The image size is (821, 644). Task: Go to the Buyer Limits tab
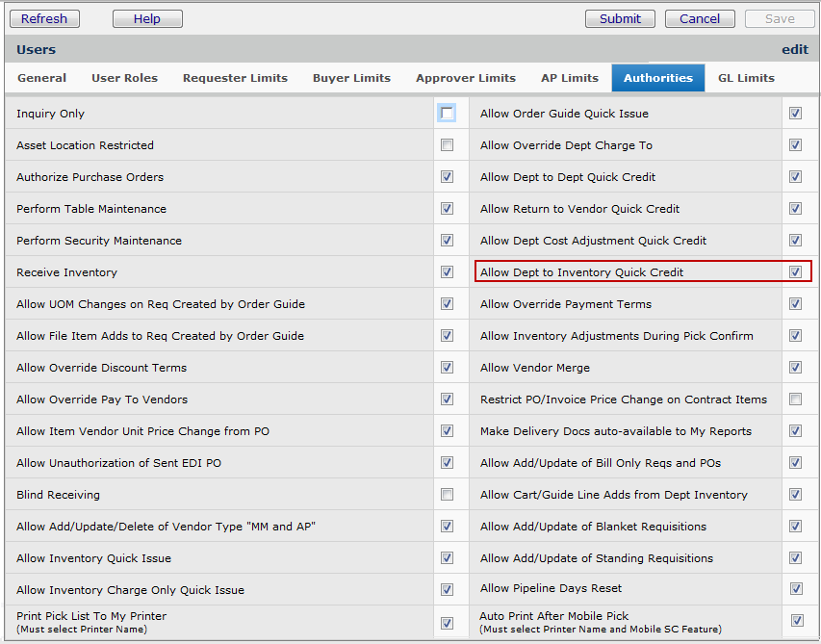[351, 78]
